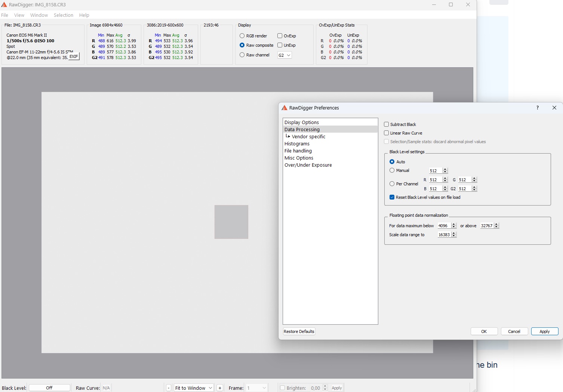Screen dimensions: 563x392
Task: Choose Per Channel black level option
Action: click(392, 184)
